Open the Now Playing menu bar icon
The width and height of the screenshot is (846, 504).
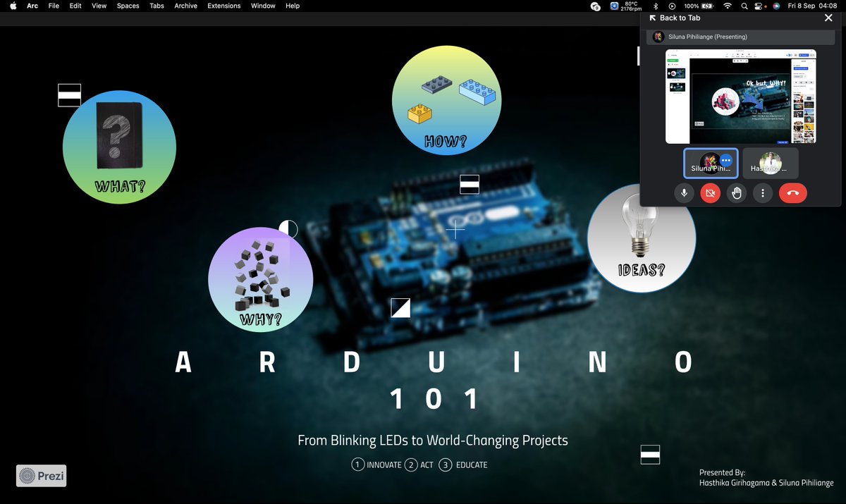673,6
